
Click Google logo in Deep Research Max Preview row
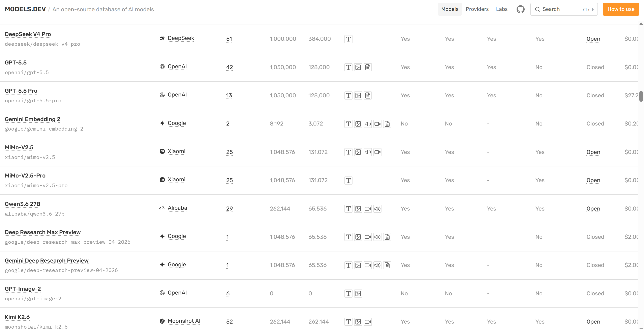point(162,236)
